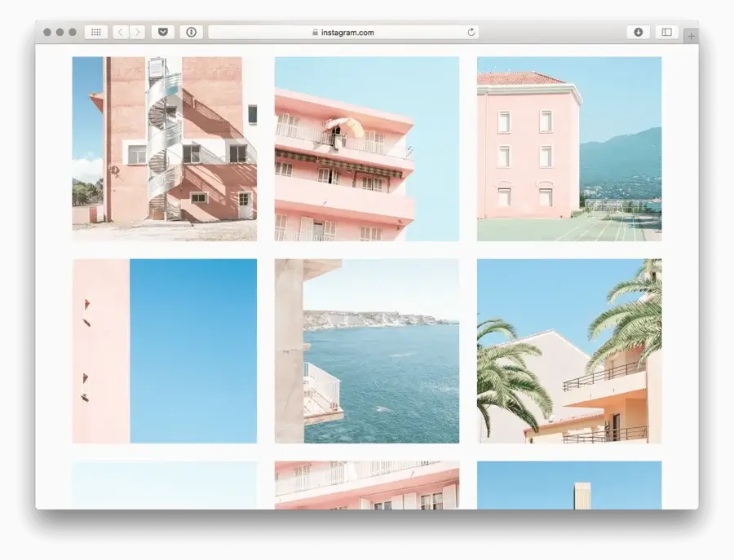Image resolution: width=734 pixels, height=560 pixels.
Task: Open the pink house with mountains photo
Action: pos(568,148)
